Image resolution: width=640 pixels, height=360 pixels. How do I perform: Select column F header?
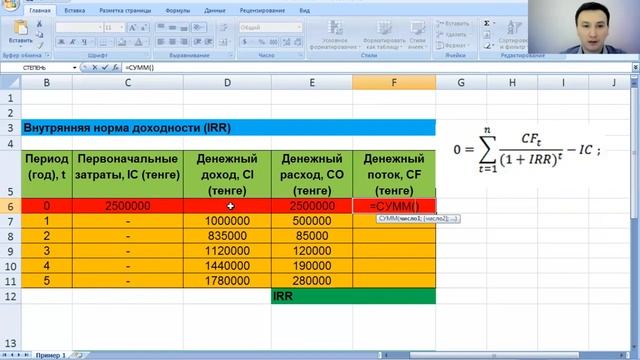pos(394,83)
